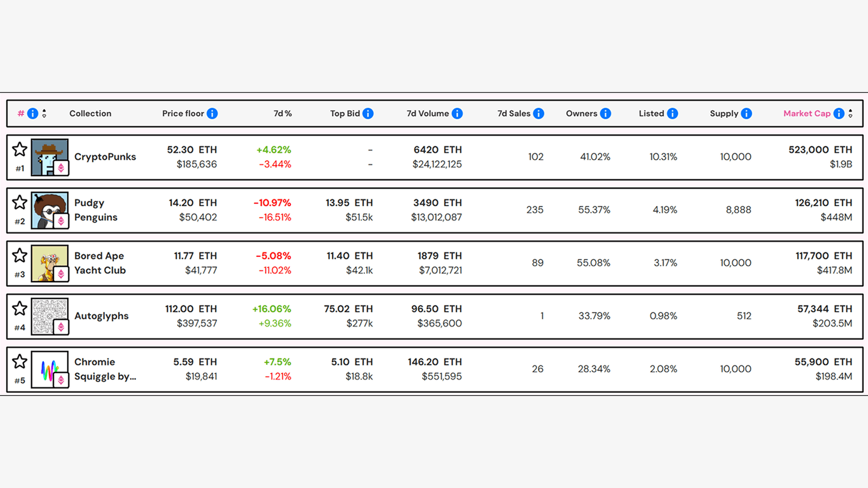Click the 7d Volume info icon
The image size is (868, 488).
(x=457, y=113)
